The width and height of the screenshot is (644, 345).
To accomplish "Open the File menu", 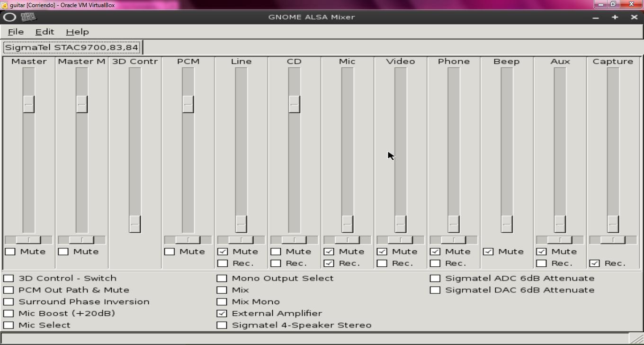I will tap(16, 32).
